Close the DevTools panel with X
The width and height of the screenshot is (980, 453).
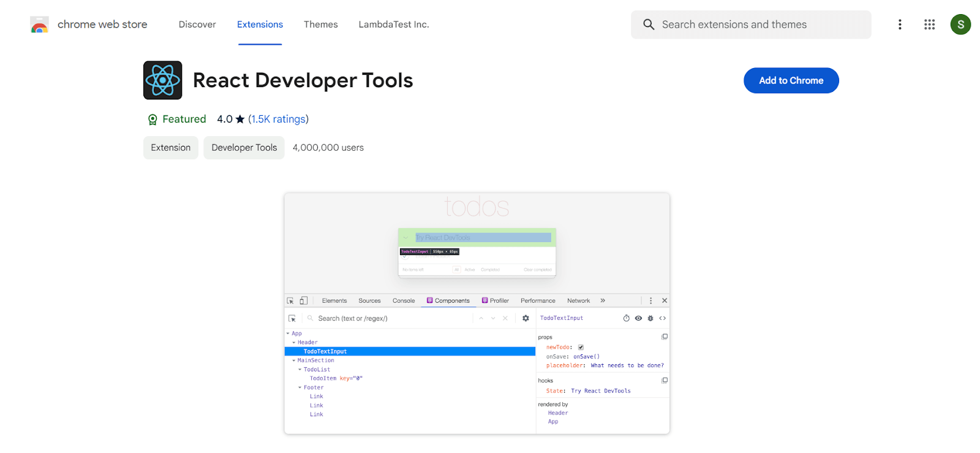(665, 301)
